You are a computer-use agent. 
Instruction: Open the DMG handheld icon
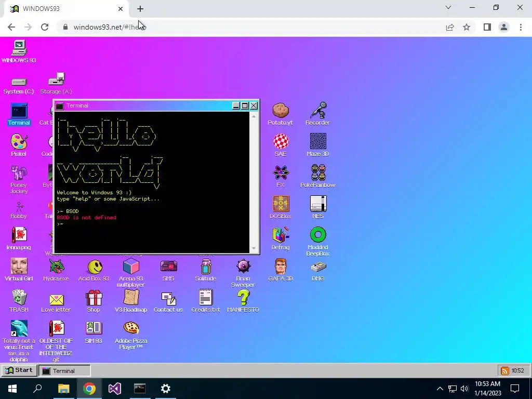[x=318, y=267]
